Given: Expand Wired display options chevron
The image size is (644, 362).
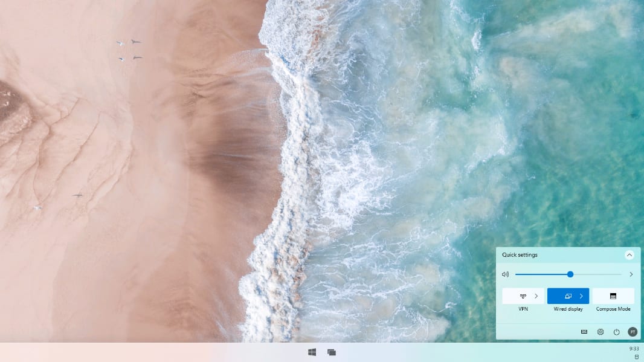Looking at the screenshot, I should pyautogui.click(x=581, y=296).
